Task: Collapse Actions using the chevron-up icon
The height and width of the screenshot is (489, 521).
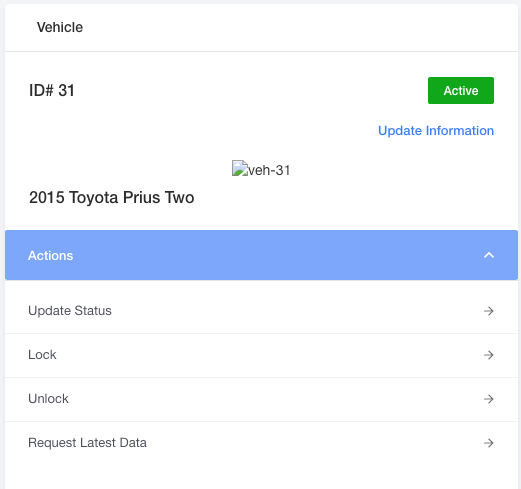Action: click(489, 255)
